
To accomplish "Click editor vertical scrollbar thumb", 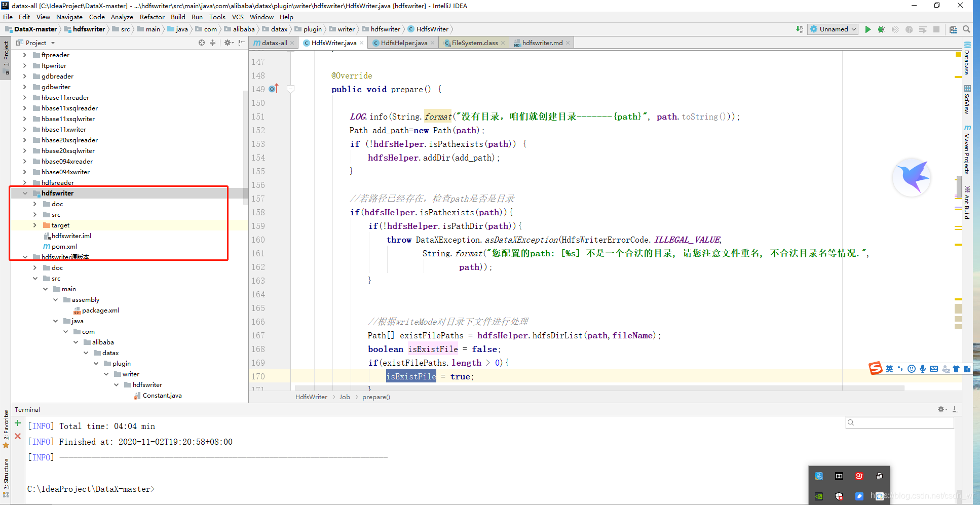I will tap(959, 186).
